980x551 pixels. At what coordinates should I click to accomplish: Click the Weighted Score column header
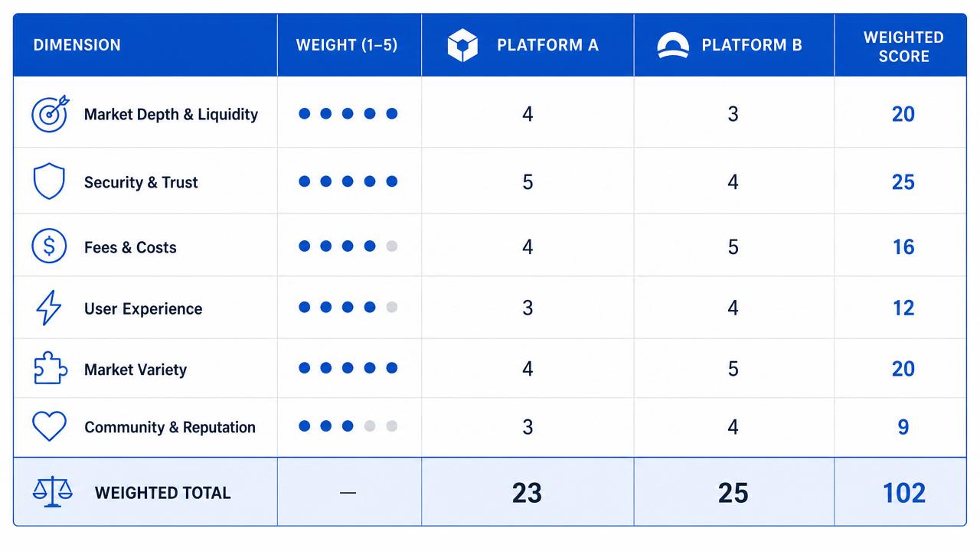point(903,47)
